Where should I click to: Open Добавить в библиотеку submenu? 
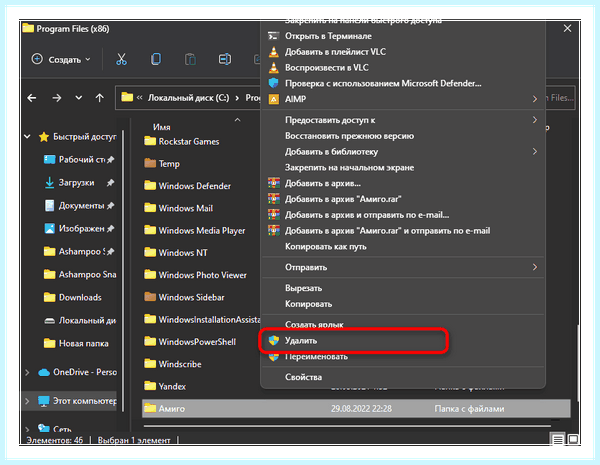[x=403, y=152]
